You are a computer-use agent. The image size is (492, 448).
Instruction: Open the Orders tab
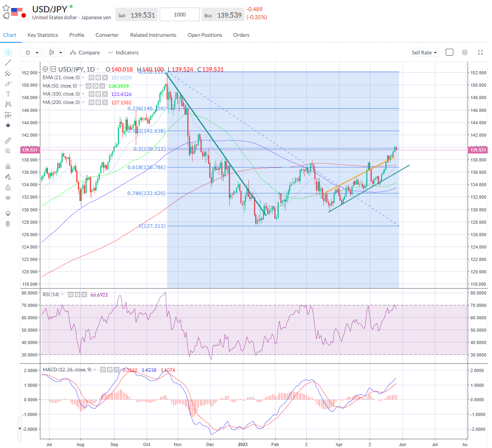(x=241, y=35)
